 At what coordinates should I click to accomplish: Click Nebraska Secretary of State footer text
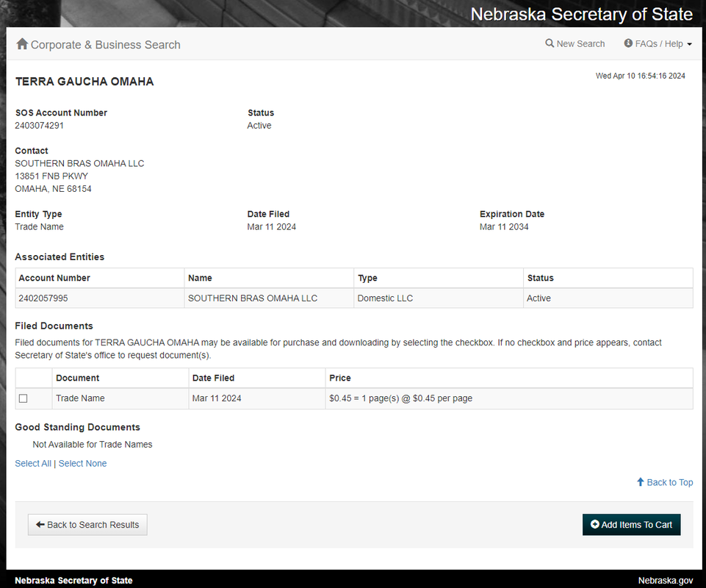(74, 581)
